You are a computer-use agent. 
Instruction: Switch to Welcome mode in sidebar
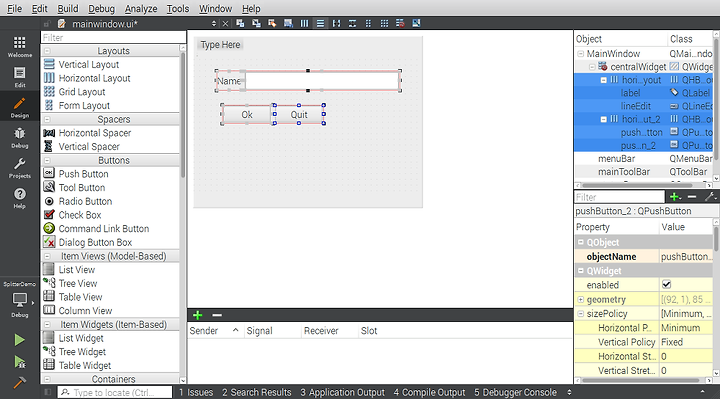point(19,46)
